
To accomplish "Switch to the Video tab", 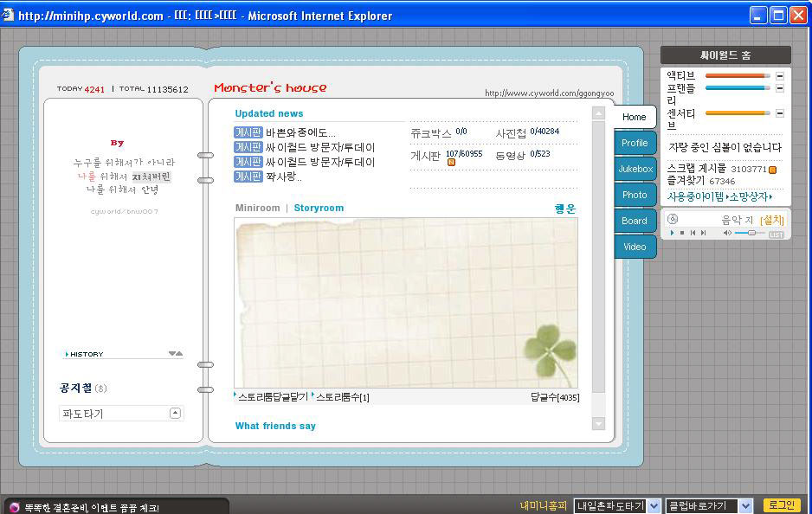I will (635, 247).
